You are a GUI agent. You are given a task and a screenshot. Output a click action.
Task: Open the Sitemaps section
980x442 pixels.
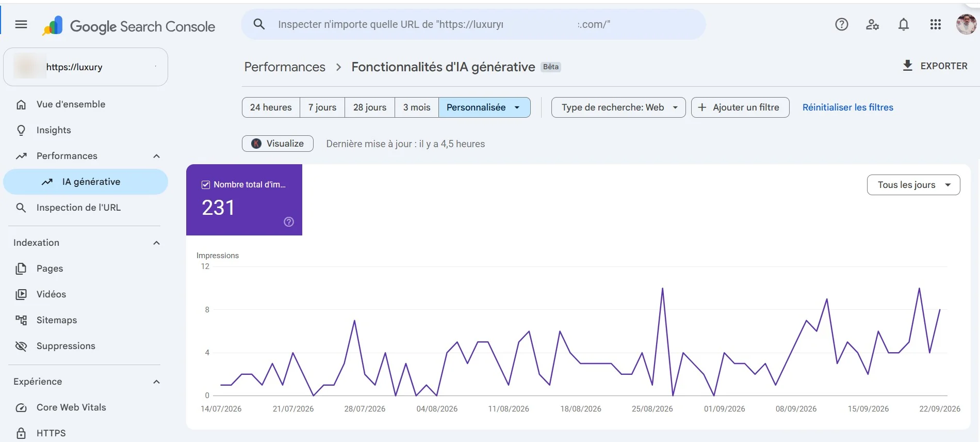(86, 320)
